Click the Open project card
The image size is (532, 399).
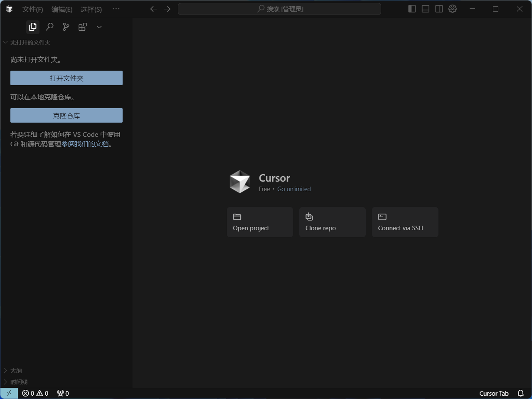260,222
